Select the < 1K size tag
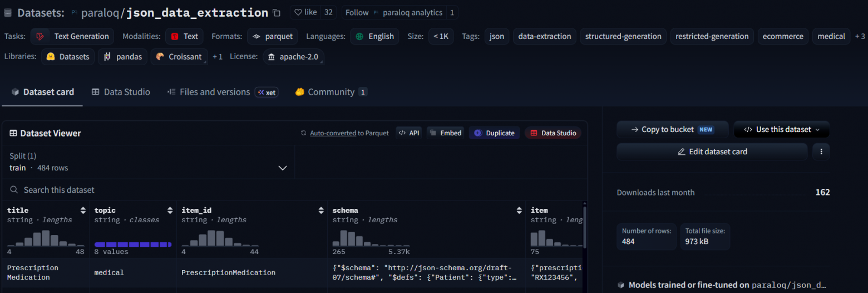Screen dimensions: 868x293 click(441, 36)
